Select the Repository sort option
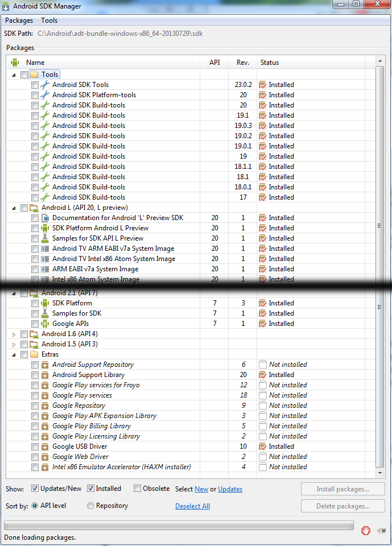This screenshot has width=392, height=546. 90,506
